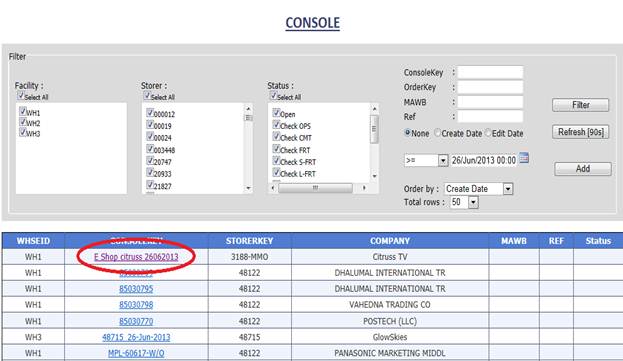
Task: Click the STORERKEY column header
Action: point(250,241)
